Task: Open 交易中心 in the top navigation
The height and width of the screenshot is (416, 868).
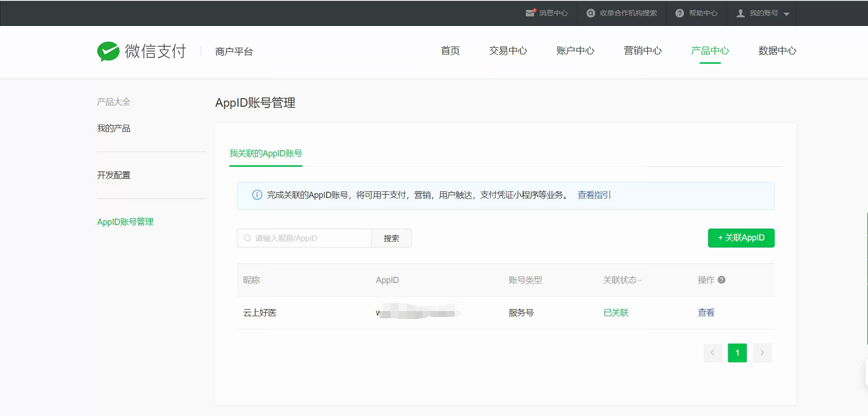Action: 508,51
